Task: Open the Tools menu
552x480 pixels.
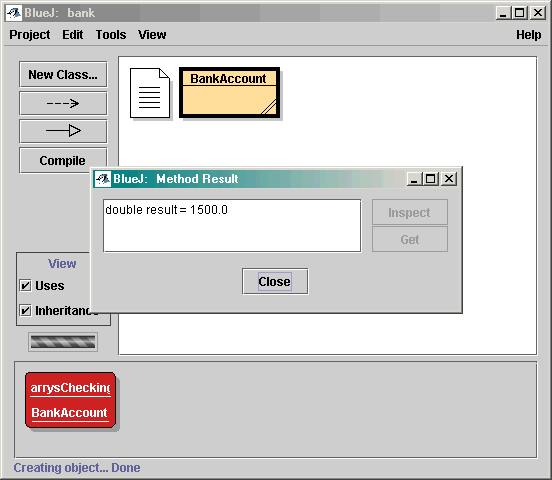Action: click(111, 35)
